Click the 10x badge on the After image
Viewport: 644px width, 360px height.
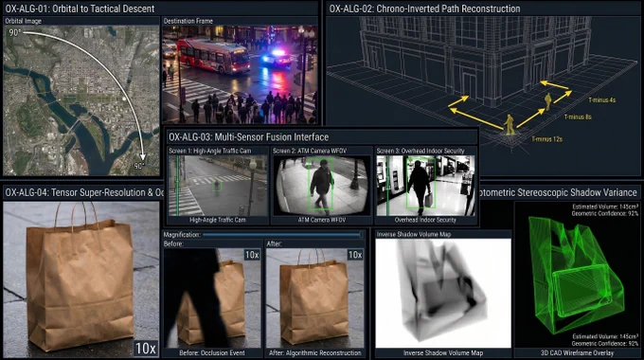(355, 255)
